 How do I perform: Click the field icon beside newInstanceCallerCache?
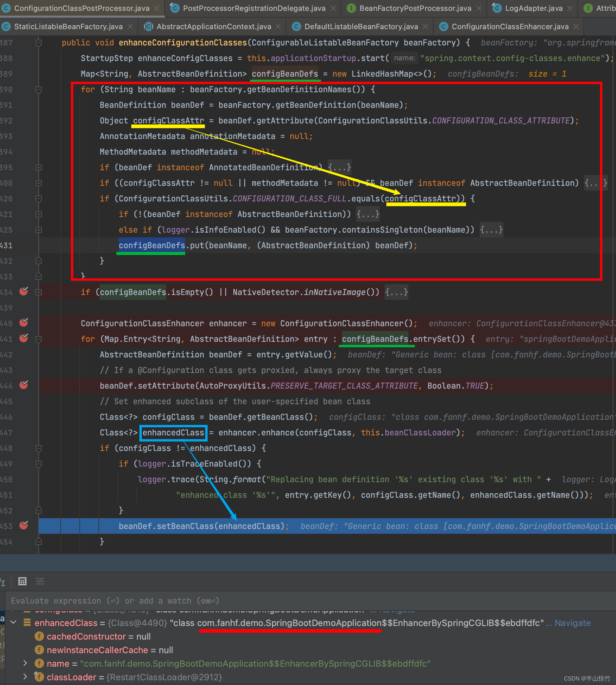[x=39, y=650]
